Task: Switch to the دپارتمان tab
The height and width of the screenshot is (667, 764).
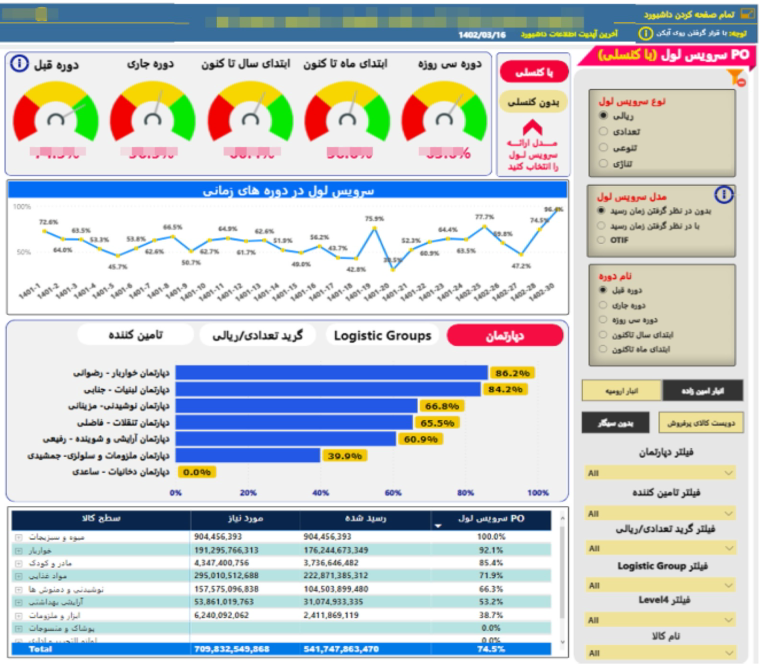Action: pyautogui.click(x=505, y=335)
